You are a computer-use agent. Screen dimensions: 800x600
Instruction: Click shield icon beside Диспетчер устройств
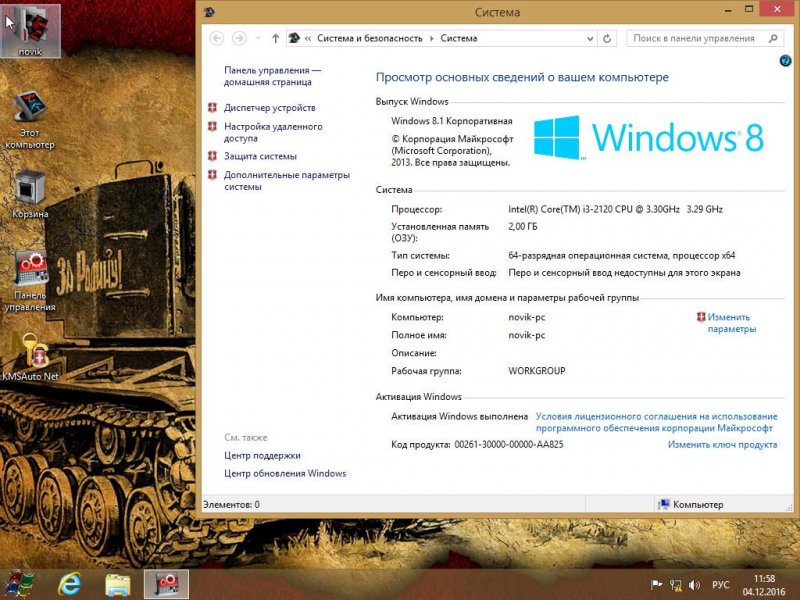click(x=212, y=108)
